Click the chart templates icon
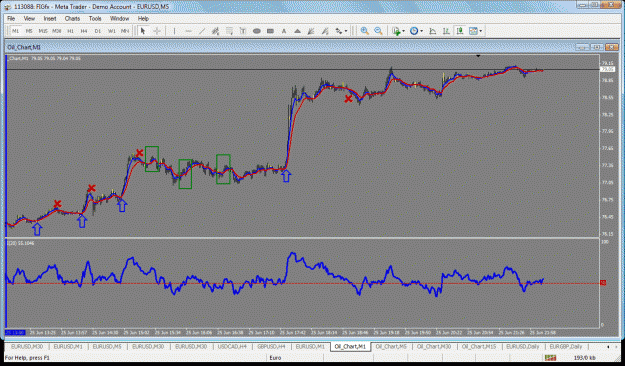The image size is (625, 366). point(473,31)
